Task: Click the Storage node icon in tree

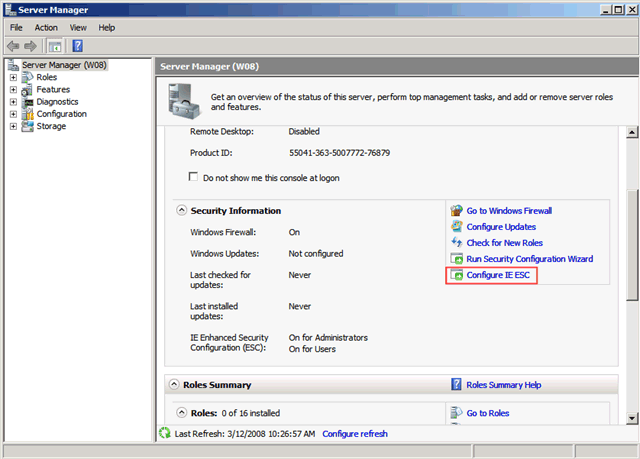Action: 27,126
